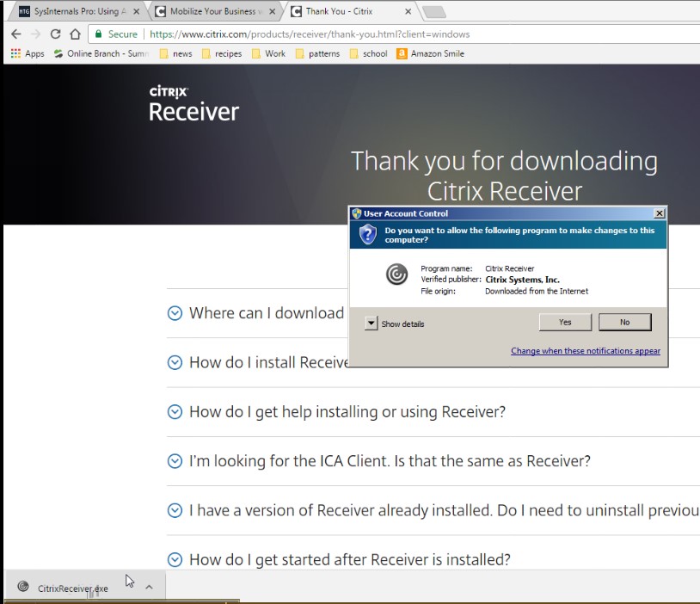Open the Amazon Smile bookmark

[x=431, y=53]
